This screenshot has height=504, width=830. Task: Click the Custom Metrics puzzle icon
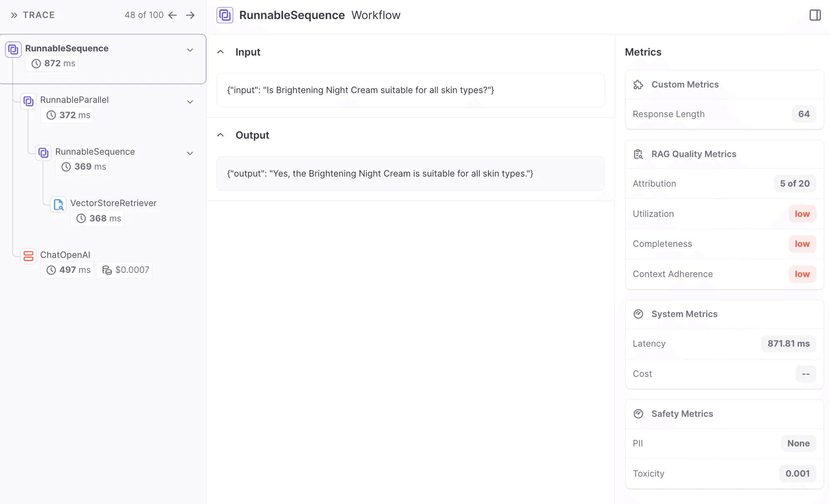pos(638,85)
